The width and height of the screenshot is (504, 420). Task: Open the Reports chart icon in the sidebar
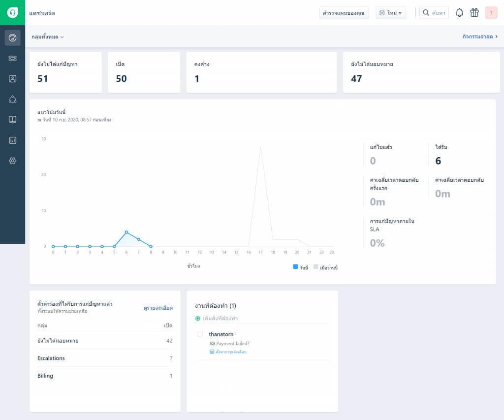(x=12, y=140)
